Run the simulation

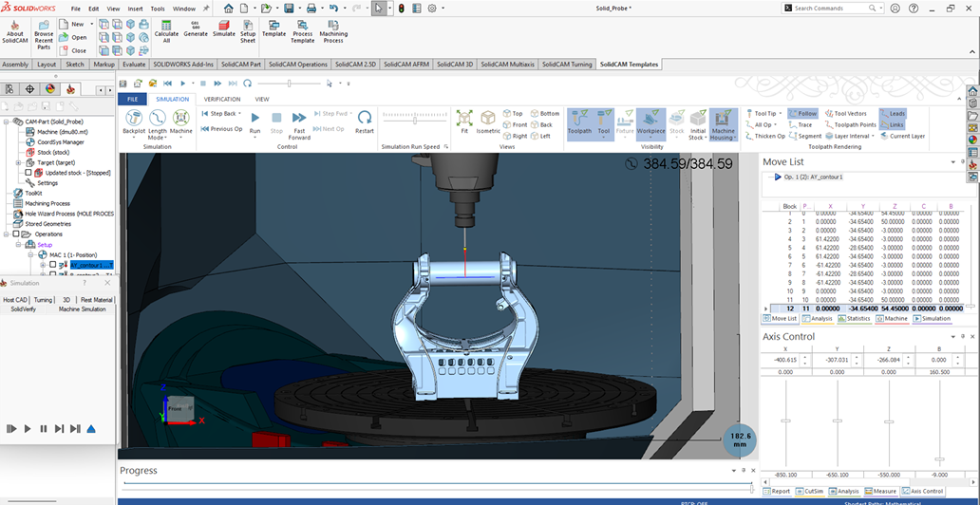coord(255,122)
